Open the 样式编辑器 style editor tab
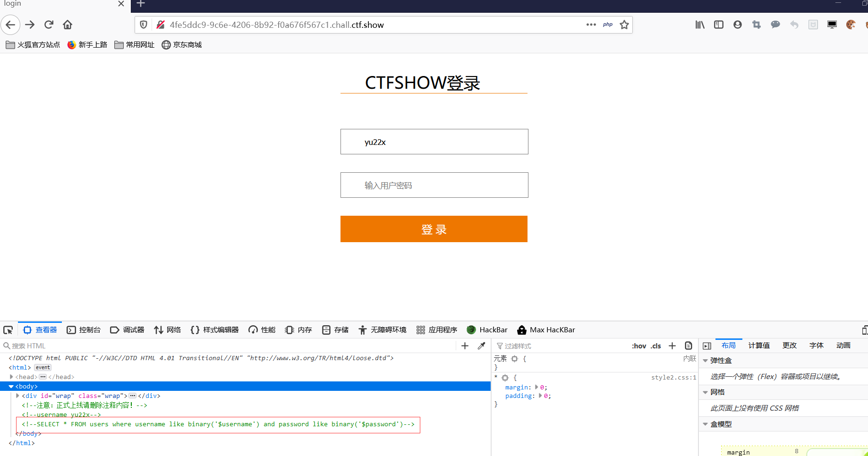The image size is (868, 456). (215, 330)
